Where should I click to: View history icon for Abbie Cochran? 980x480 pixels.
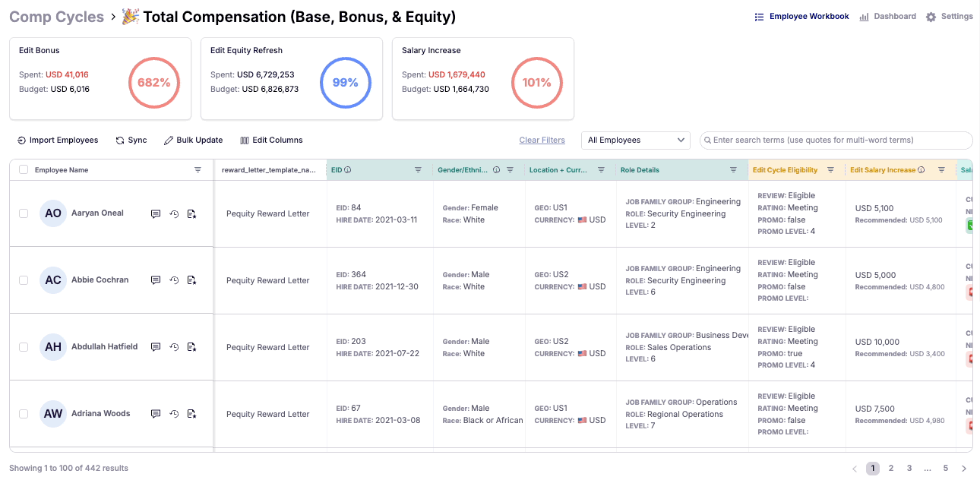coord(174,280)
